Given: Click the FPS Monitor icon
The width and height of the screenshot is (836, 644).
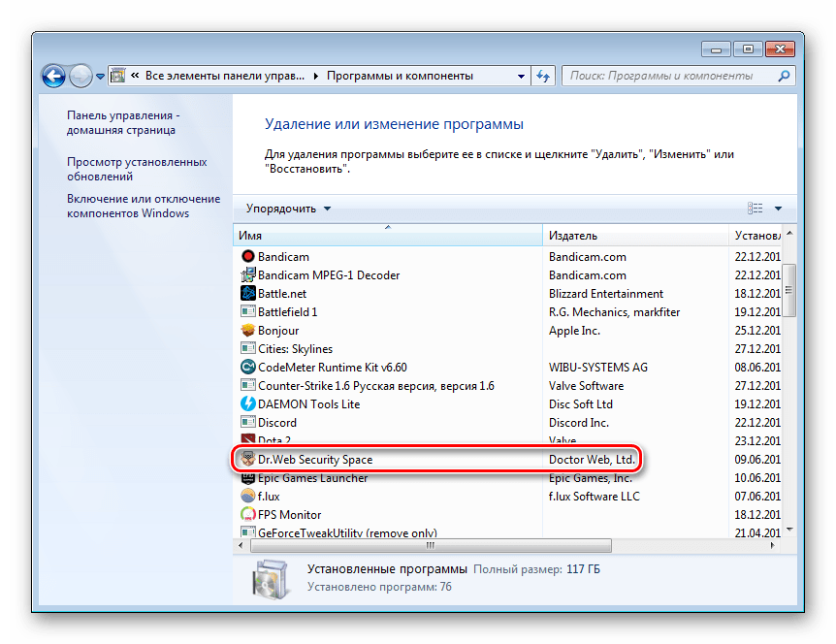Looking at the screenshot, I should (248, 514).
